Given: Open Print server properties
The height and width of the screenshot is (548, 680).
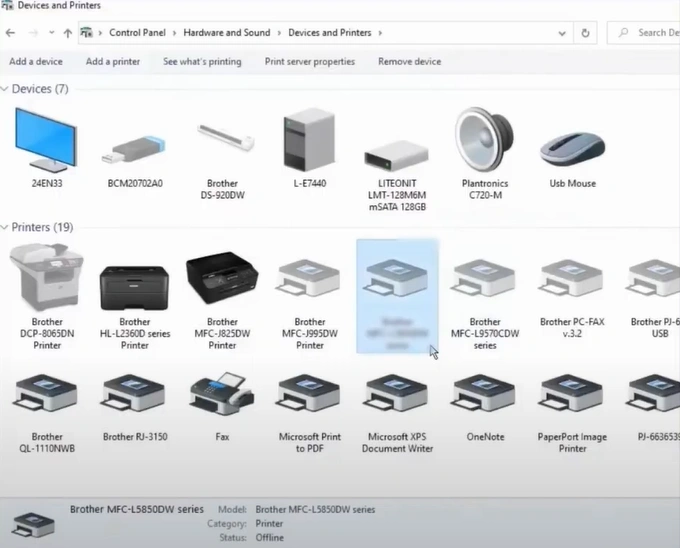Looking at the screenshot, I should point(310,62).
